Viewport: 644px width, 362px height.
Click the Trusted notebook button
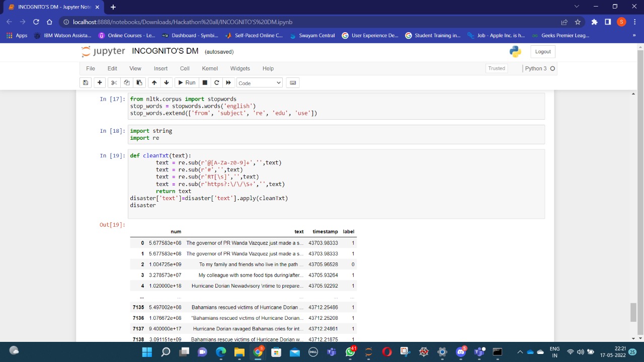click(497, 68)
